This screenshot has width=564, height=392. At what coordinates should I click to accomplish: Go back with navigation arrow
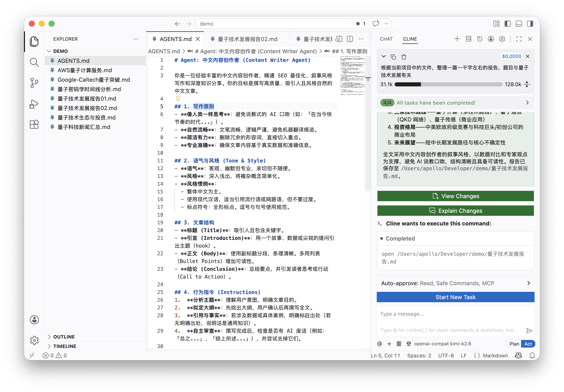tap(177, 24)
